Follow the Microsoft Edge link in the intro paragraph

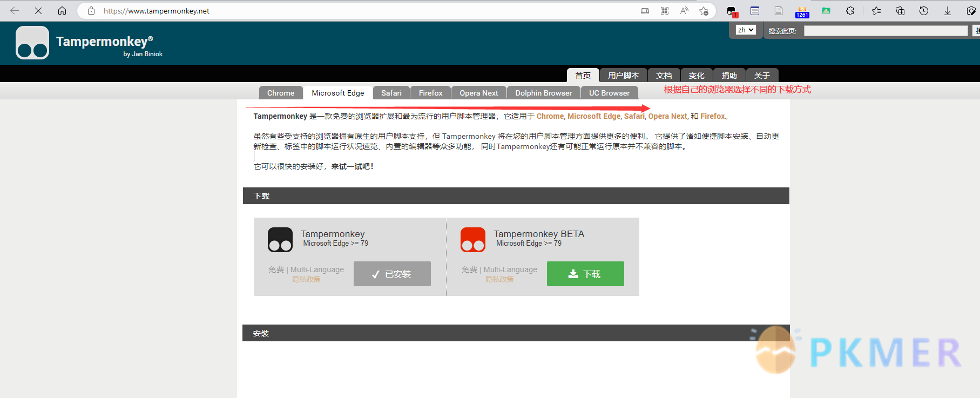(x=594, y=116)
